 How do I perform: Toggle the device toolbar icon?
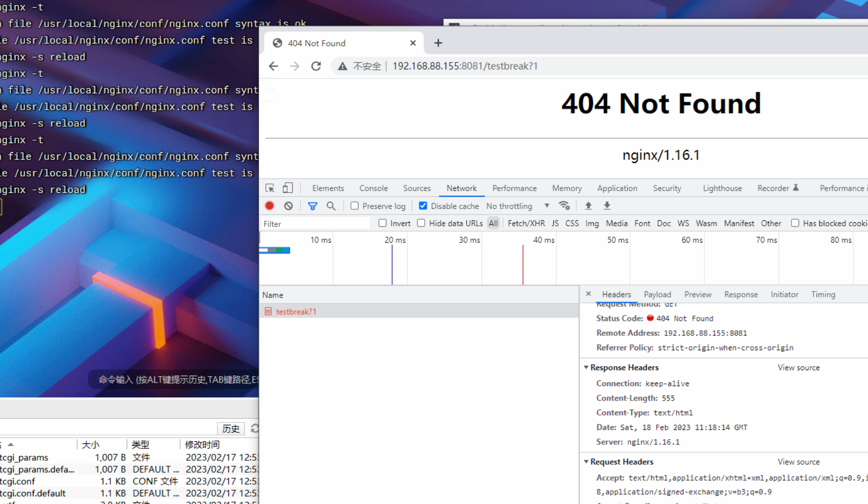pyautogui.click(x=287, y=188)
